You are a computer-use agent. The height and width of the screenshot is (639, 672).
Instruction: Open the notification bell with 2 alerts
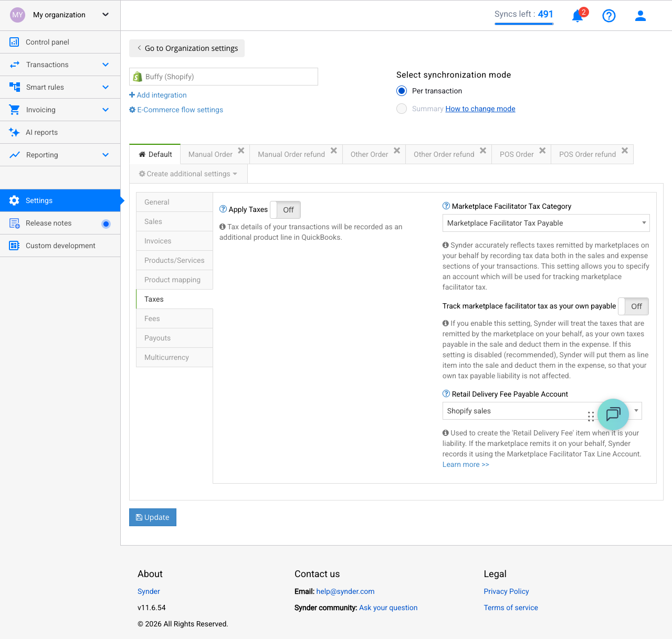pos(577,16)
